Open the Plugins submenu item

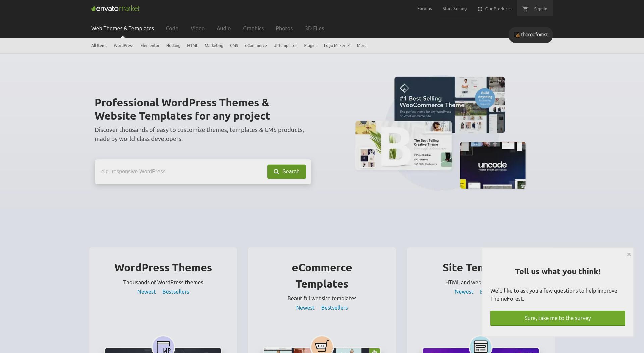[x=311, y=46]
